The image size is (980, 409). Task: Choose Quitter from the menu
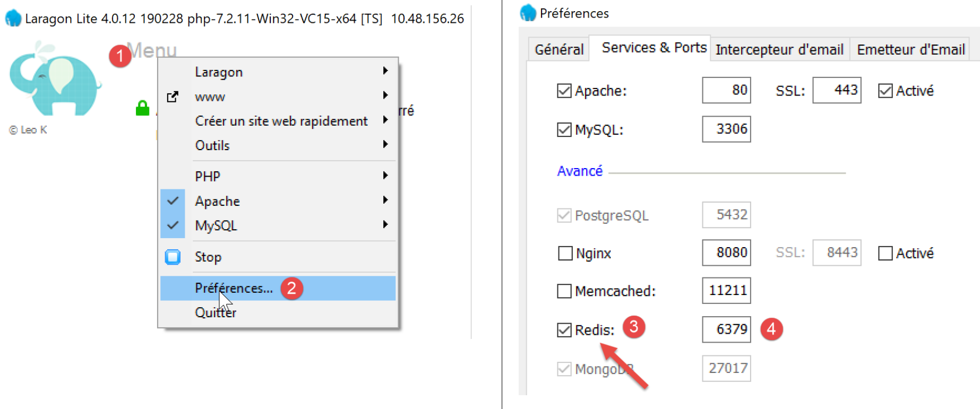tap(216, 312)
